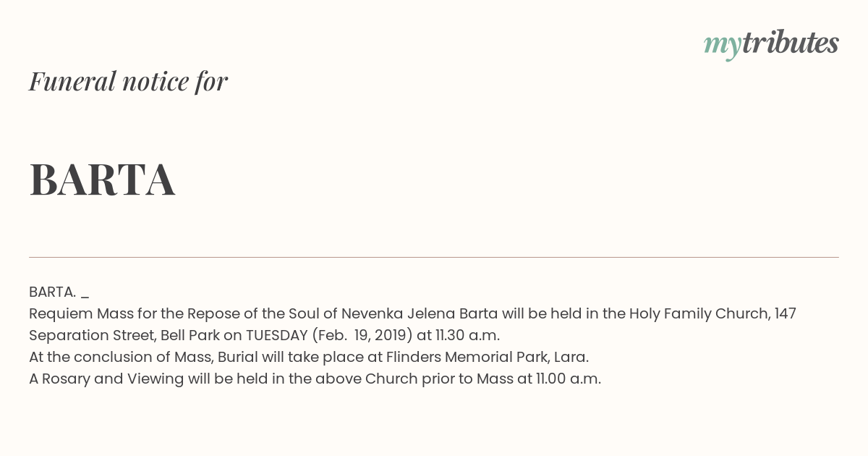This screenshot has height=456, width=868.
Task: Click the horizontal divider line
Action: pos(434,257)
